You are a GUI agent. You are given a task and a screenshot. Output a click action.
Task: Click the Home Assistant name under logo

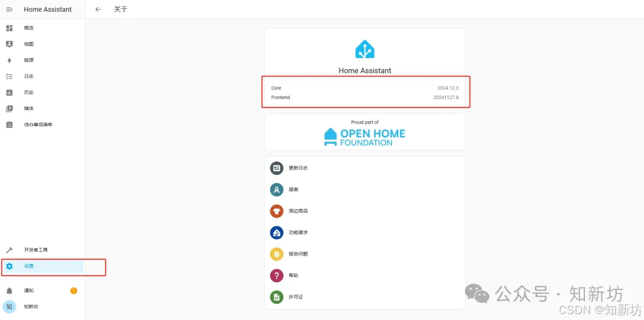click(365, 70)
